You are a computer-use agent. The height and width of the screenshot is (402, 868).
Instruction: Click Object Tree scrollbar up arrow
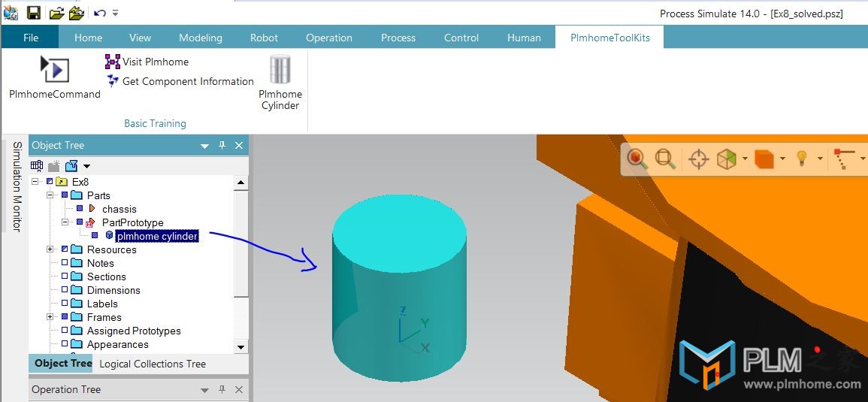pyautogui.click(x=240, y=182)
